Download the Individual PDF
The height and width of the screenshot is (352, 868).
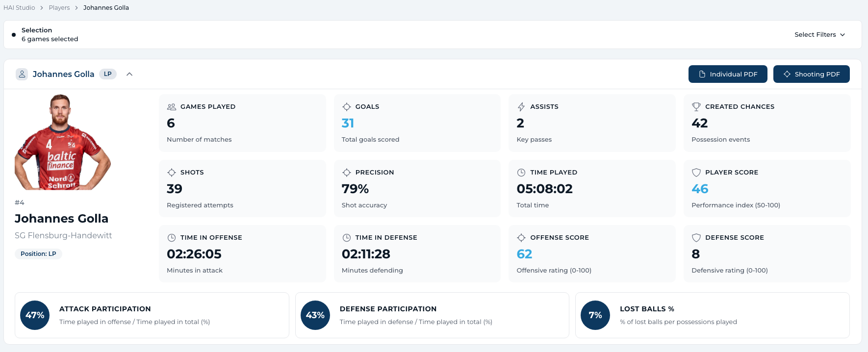[x=728, y=74]
